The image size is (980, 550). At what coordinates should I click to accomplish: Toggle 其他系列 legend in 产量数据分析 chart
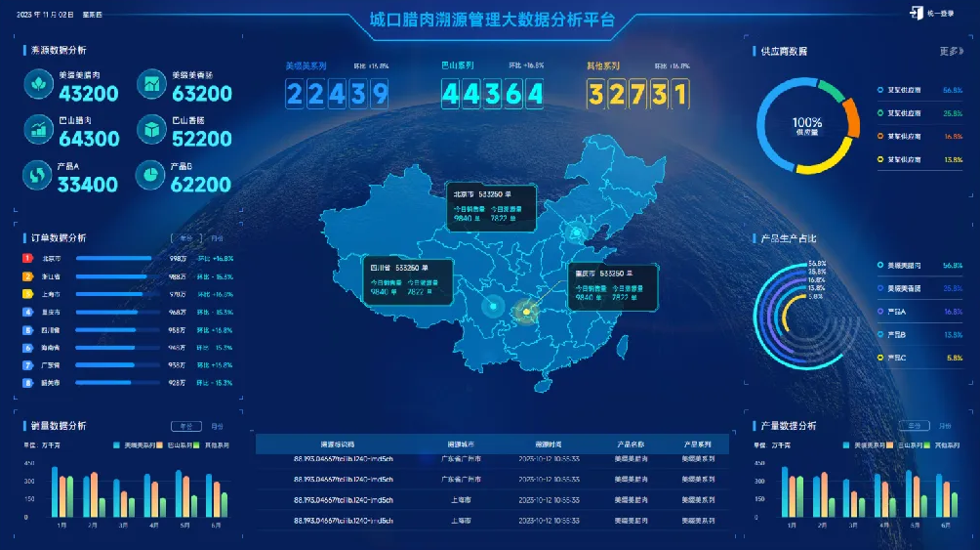(x=942, y=445)
